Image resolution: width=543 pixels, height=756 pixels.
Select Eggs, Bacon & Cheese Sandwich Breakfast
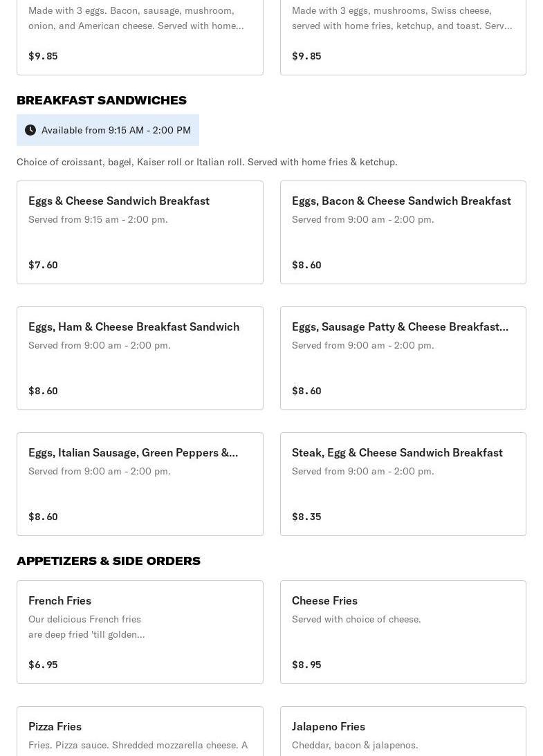403,232
